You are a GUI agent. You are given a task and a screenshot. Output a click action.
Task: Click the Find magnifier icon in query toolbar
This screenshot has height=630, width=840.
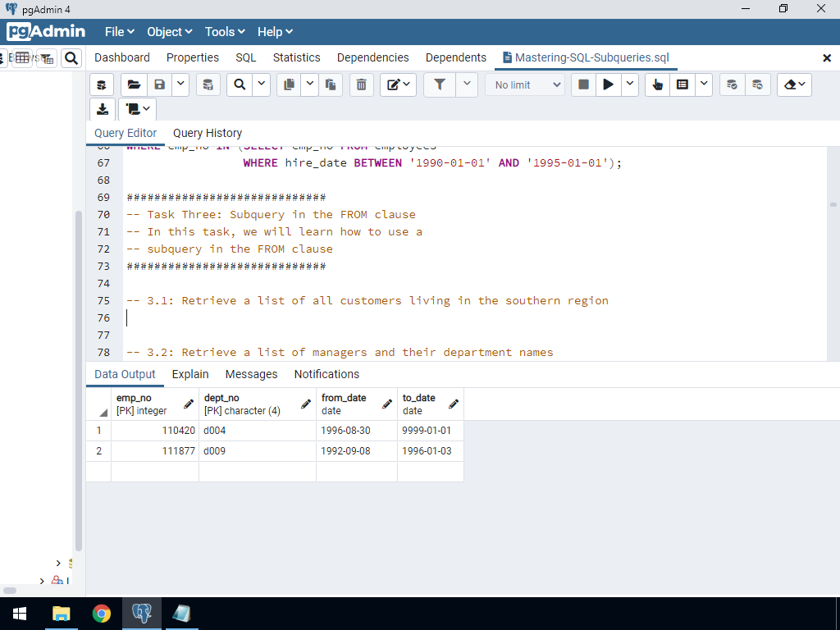[x=240, y=84]
